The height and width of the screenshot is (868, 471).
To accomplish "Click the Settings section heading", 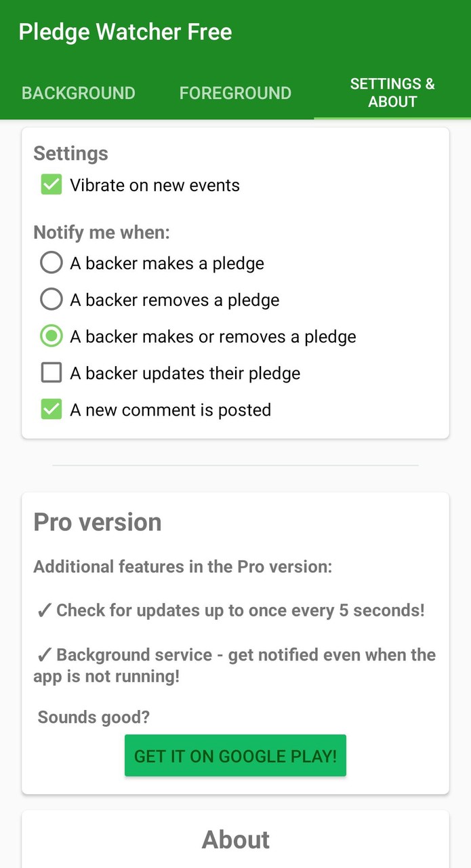I will [70, 153].
